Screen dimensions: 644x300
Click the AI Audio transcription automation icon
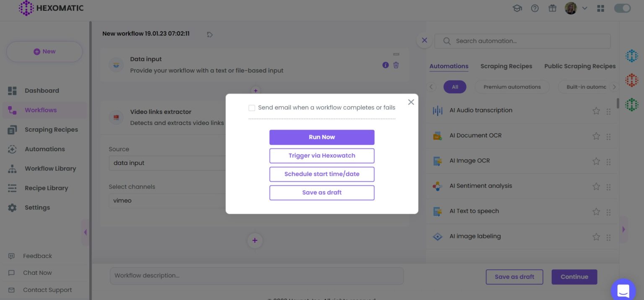(437, 111)
